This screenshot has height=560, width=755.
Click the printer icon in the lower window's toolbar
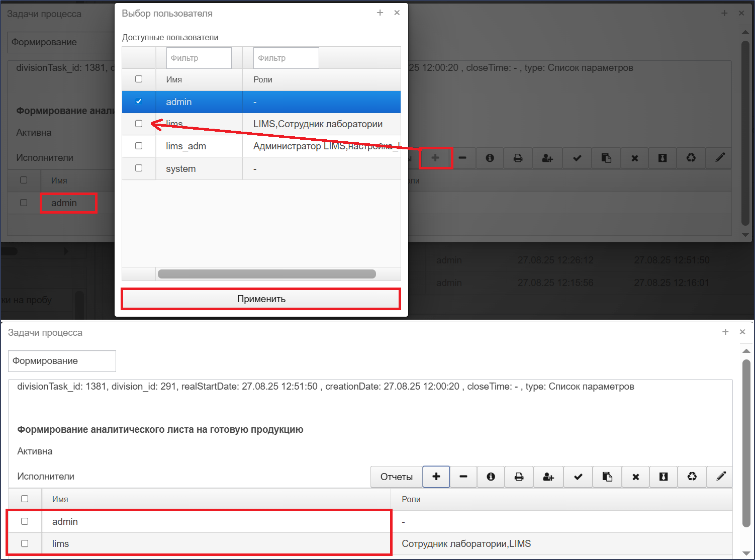coord(519,477)
